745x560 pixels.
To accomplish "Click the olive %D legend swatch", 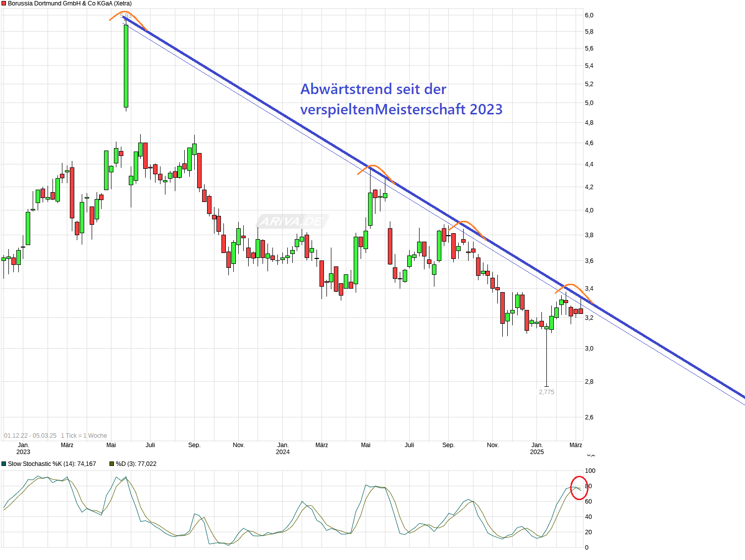I will [x=111, y=464].
